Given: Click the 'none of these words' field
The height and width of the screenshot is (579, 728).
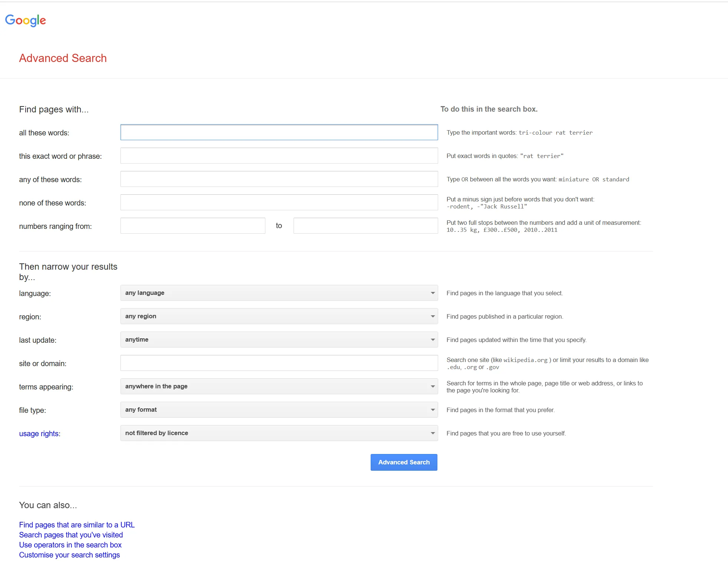Looking at the screenshot, I should (x=279, y=202).
